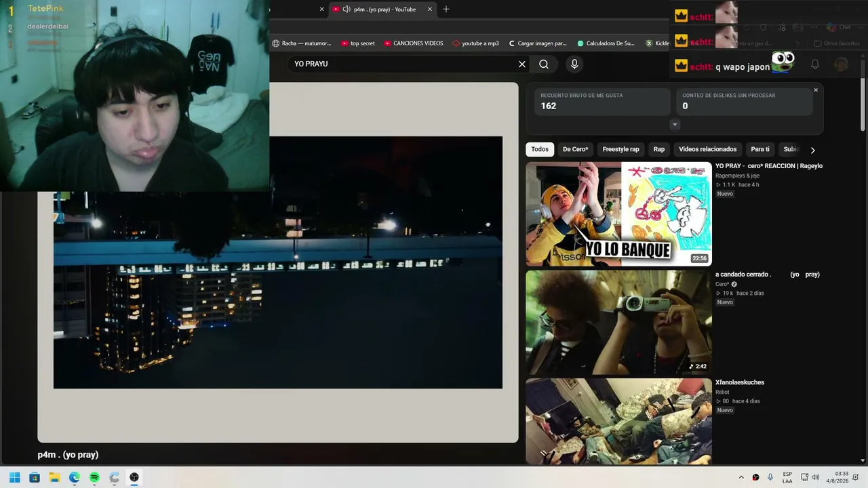Open the ESP LAA language switcher
The width and height of the screenshot is (868, 488).
[x=787, y=477]
